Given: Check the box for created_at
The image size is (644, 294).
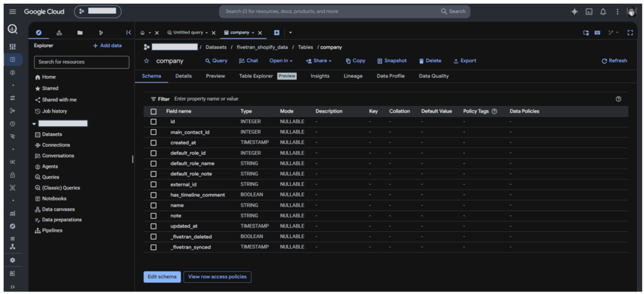Looking at the screenshot, I should [153, 143].
